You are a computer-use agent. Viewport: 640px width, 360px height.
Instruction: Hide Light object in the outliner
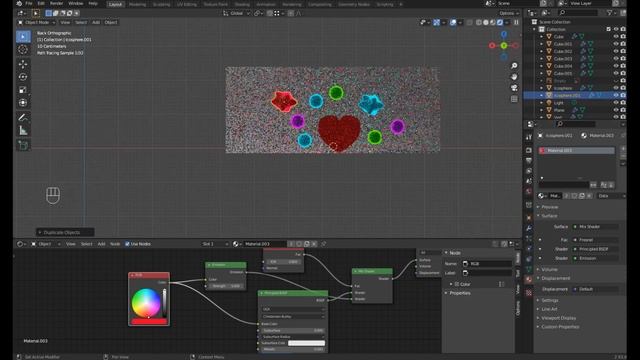point(616,103)
